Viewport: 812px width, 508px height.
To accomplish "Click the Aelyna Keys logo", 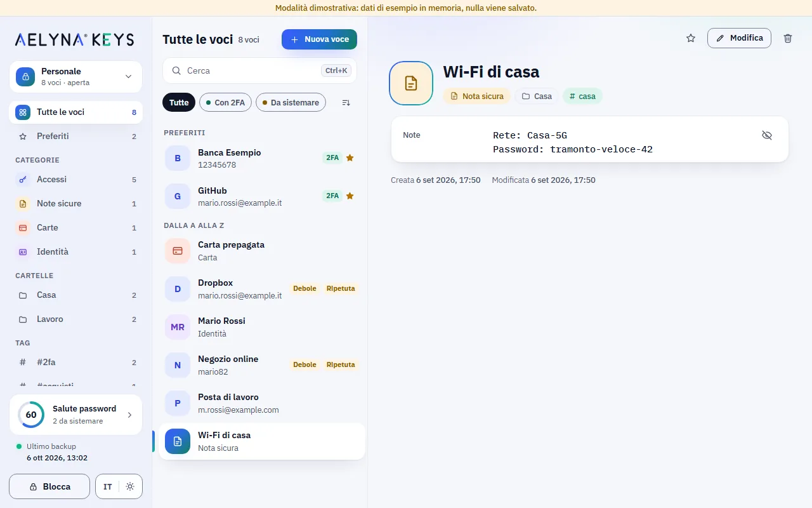I will coord(75,40).
